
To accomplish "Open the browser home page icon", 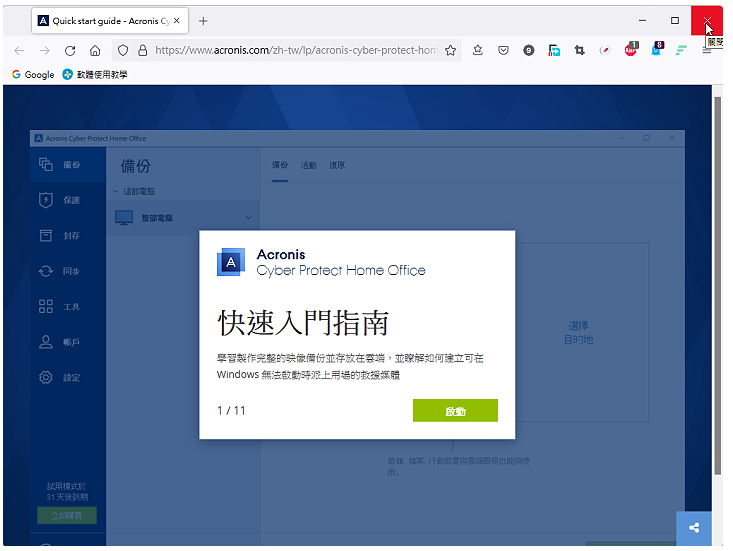I will coord(95,50).
